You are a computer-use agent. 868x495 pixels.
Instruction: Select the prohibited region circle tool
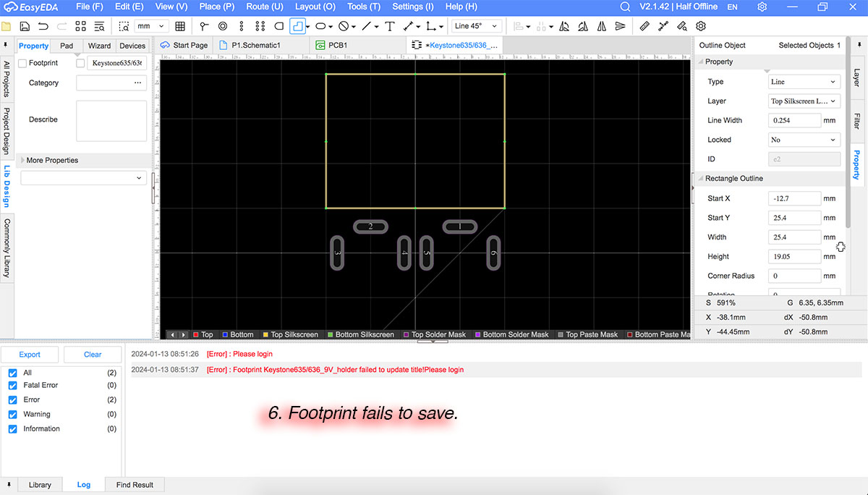click(344, 26)
